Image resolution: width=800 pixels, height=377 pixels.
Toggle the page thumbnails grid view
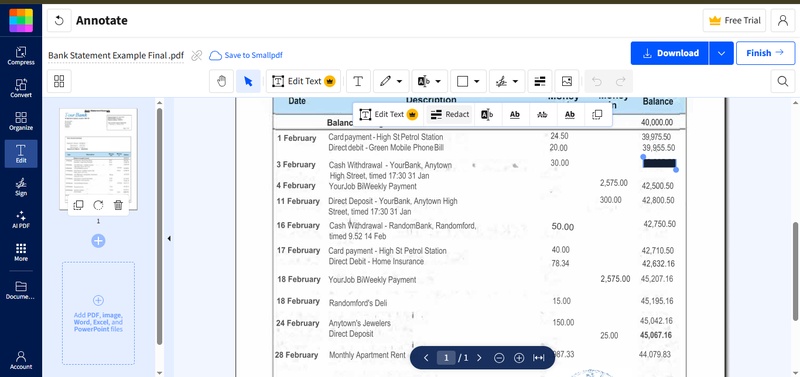click(x=59, y=81)
